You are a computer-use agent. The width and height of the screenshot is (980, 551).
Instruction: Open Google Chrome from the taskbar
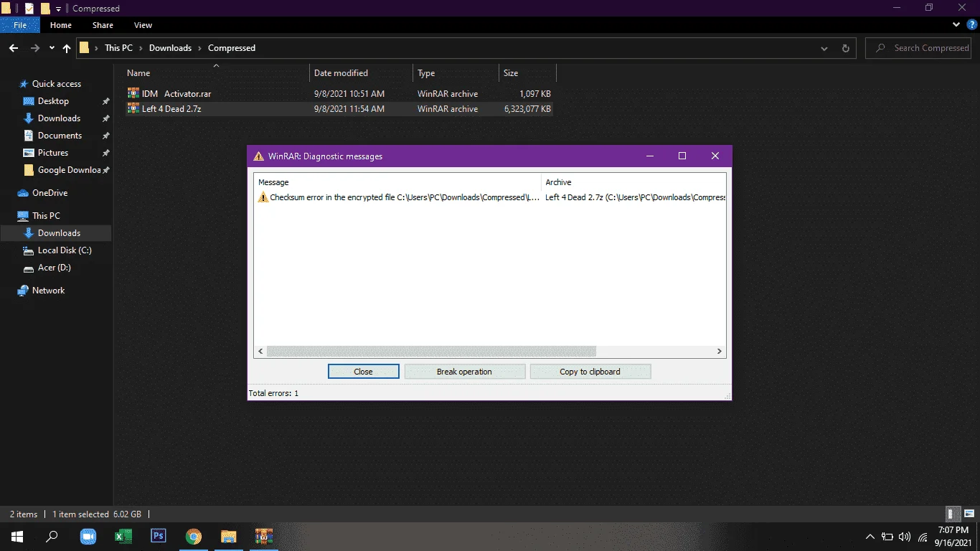[x=194, y=537]
